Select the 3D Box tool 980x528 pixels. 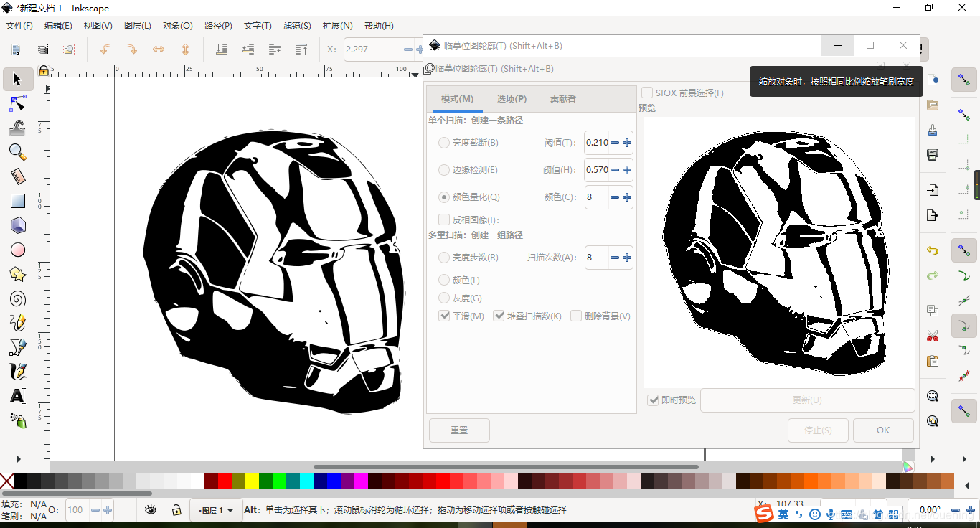(x=18, y=225)
